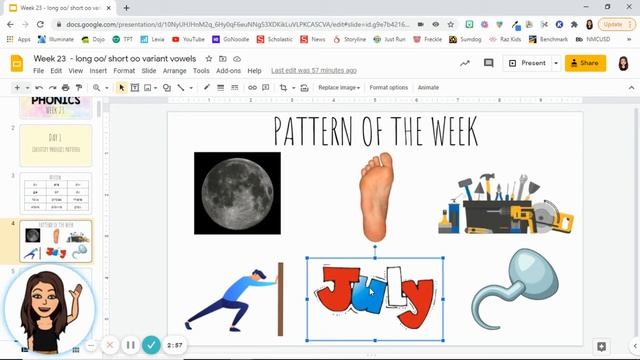Viewport: 640px width, 360px height.
Task: Pause the screen recording
Action: click(x=131, y=345)
